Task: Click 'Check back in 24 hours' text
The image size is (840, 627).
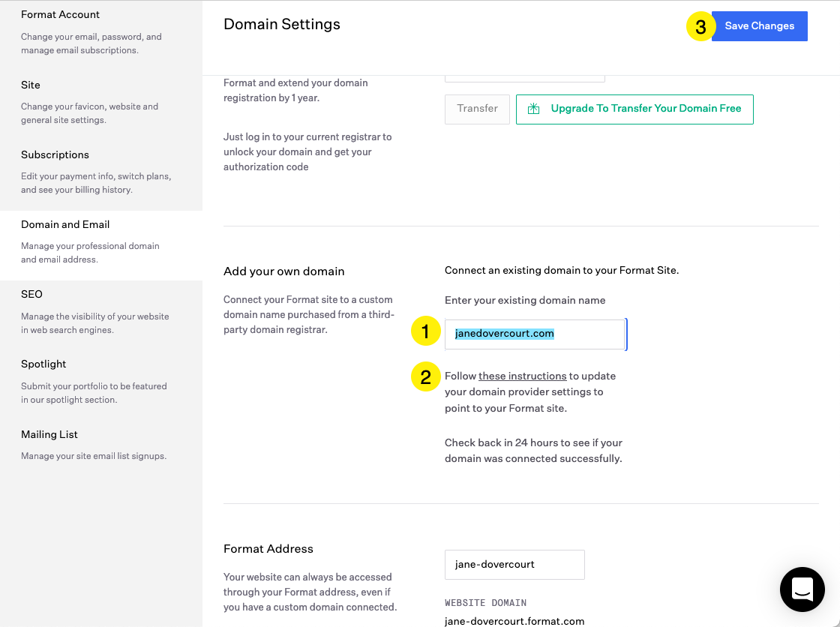Action: pyautogui.click(x=533, y=451)
